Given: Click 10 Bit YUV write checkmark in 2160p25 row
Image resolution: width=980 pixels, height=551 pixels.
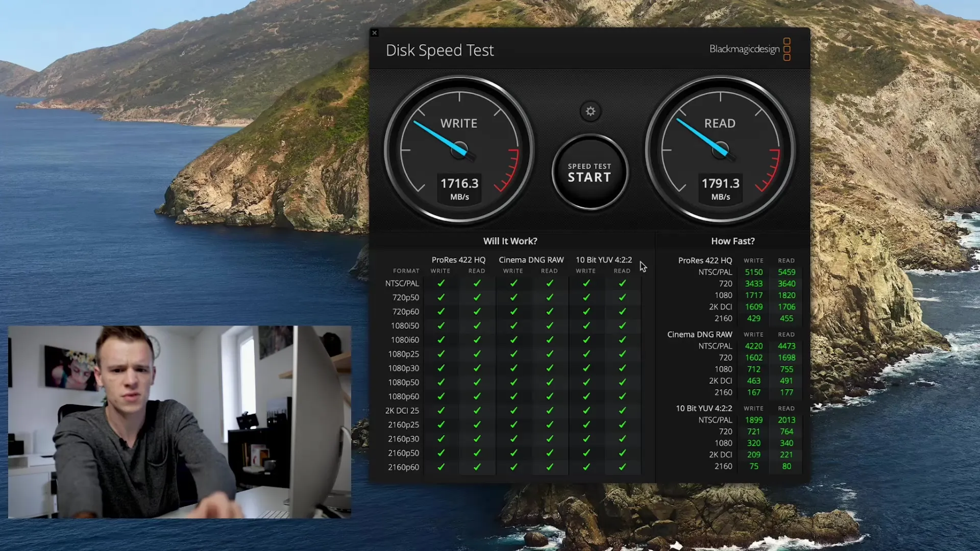Looking at the screenshot, I should click(586, 424).
